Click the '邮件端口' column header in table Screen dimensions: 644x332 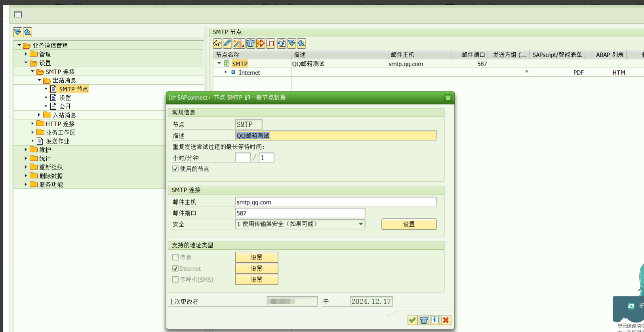[x=470, y=55]
